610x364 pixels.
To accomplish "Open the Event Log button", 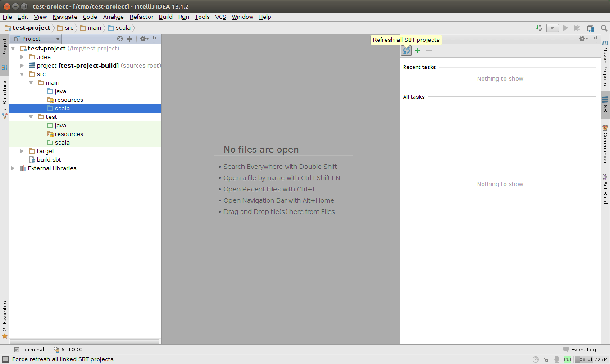I will [579, 350].
